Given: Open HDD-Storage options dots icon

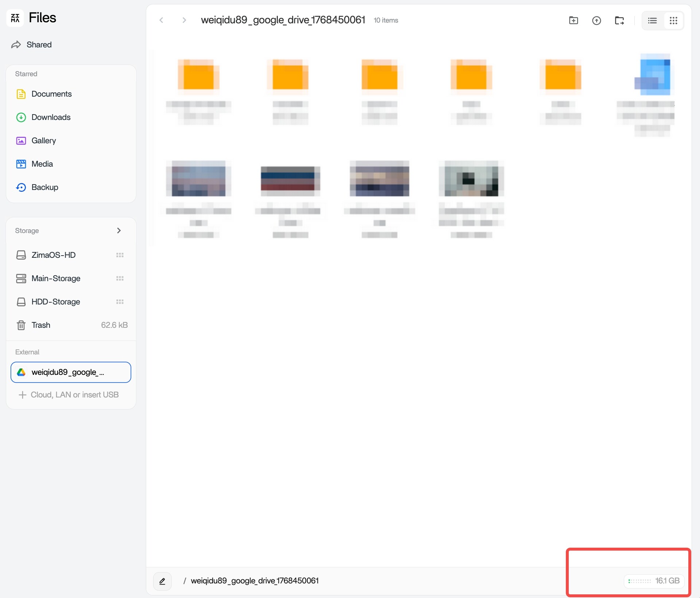Looking at the screenshot, I should click(x=120, y=302).
